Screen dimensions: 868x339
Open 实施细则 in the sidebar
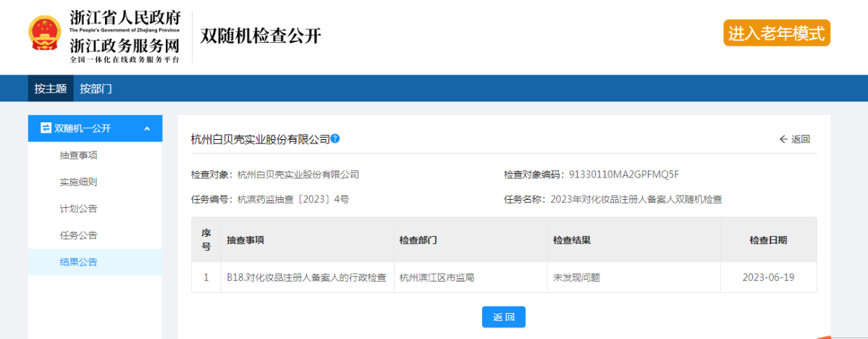78,182
